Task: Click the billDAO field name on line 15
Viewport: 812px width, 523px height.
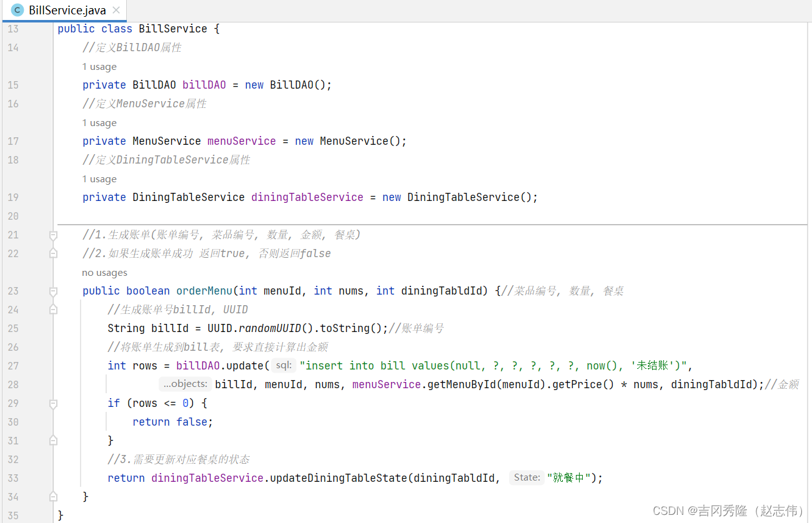Action: (204, 85)
